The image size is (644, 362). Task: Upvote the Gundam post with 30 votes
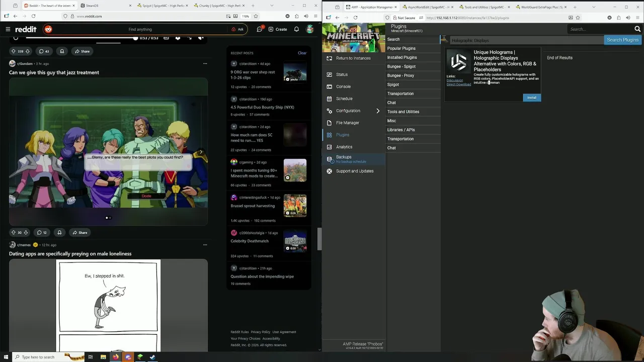(x=14, y=232)
